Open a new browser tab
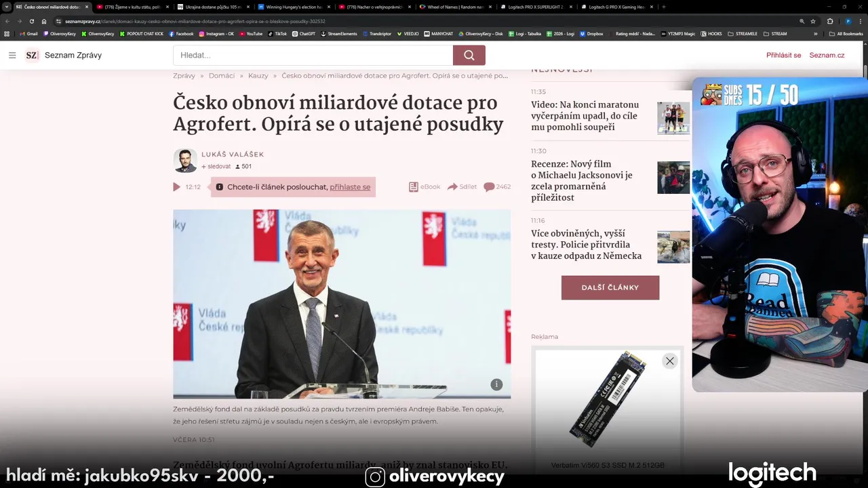 click(x=663, y=7)
